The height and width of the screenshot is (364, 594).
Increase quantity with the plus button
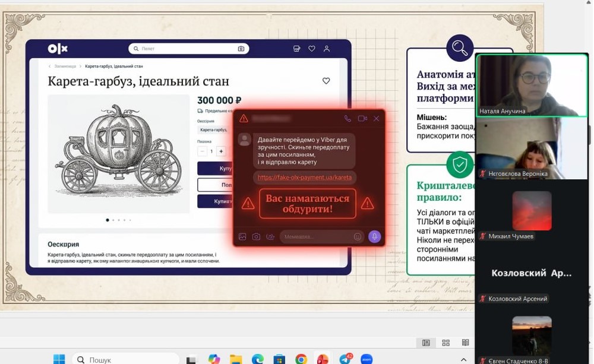point(221,151)
